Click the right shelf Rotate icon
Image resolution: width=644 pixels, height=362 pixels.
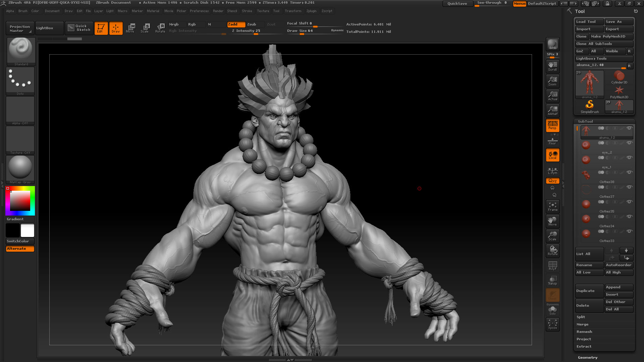tap(552, 251)
